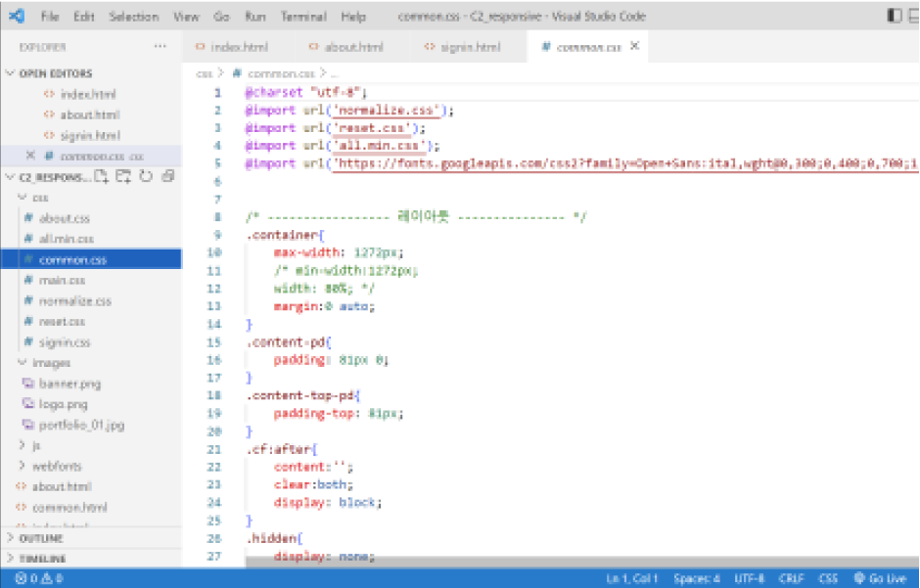Click css breadcrumb segment
The width and height of the screenshot is (920, 588).
tap(204, 73)
